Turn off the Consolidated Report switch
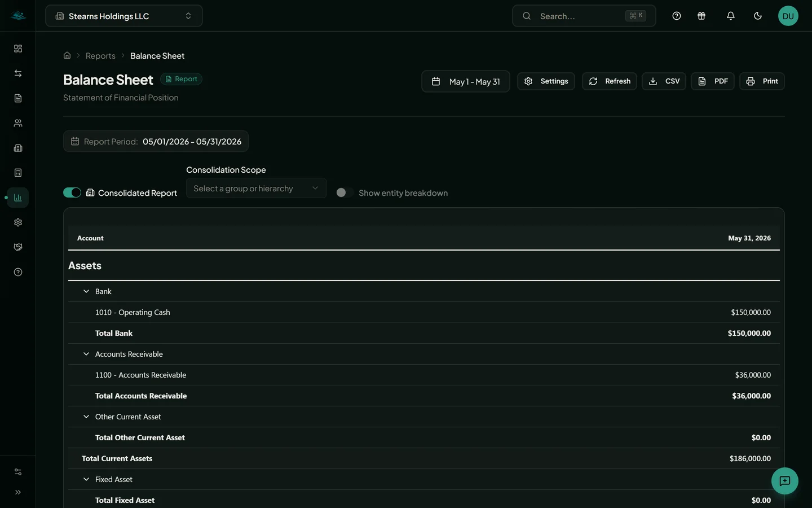Screen dimensions: 812x508 click(72, 192)
